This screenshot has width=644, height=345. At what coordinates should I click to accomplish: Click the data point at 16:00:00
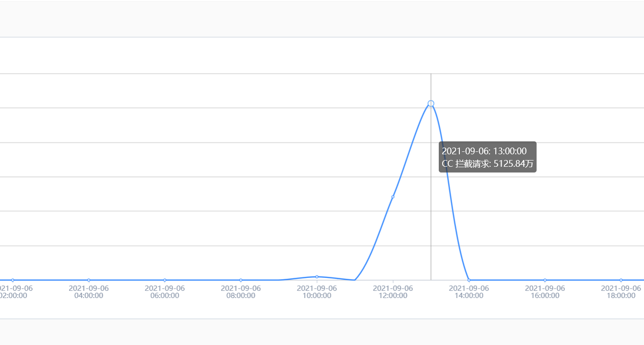tap(545, 280)
